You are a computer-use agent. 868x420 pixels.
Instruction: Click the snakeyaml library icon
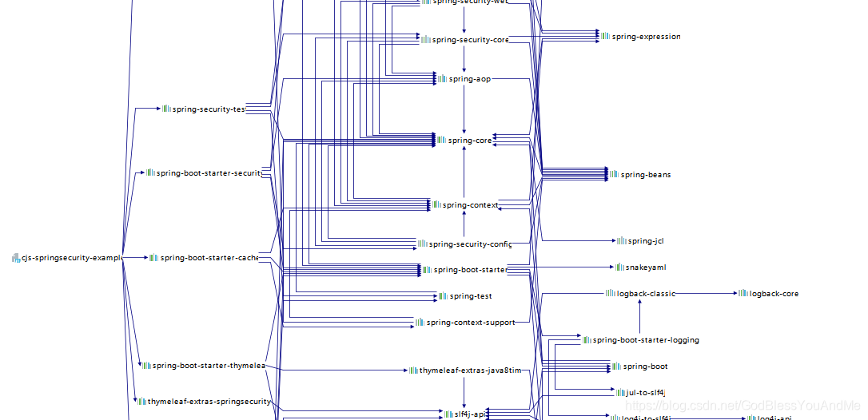[x=619, y=267]
